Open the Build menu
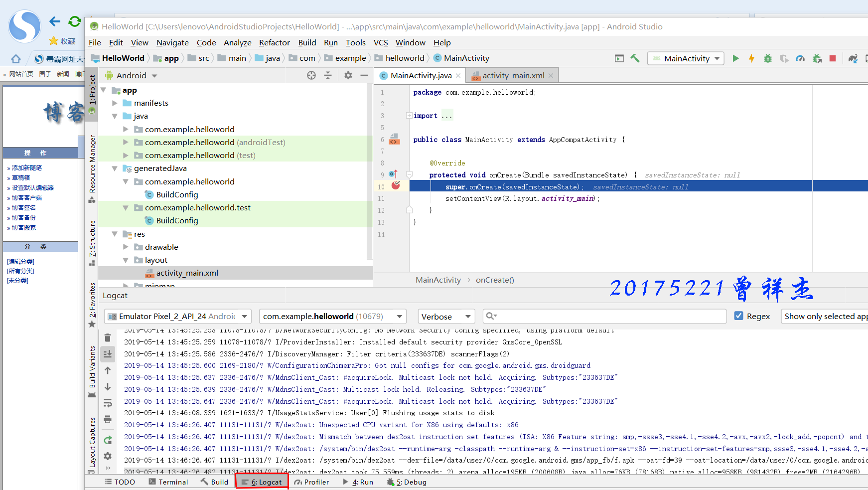868x490 pixels. (307, 43)
